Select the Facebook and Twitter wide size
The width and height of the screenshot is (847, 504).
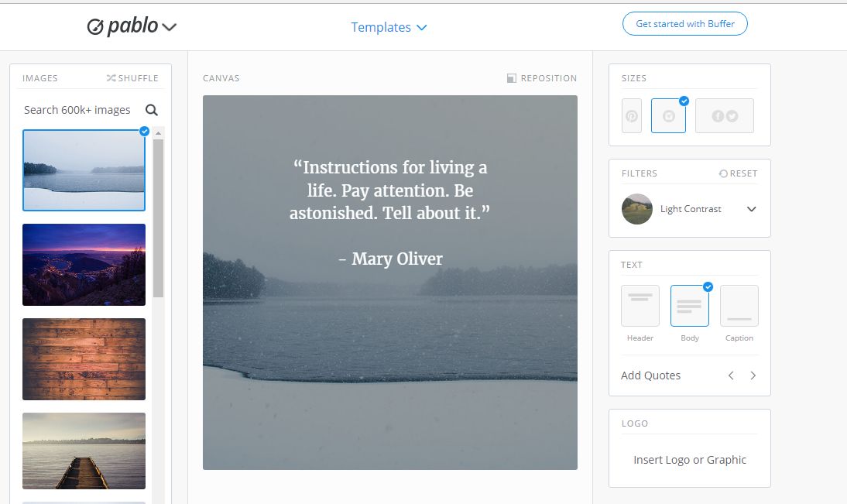724,116
